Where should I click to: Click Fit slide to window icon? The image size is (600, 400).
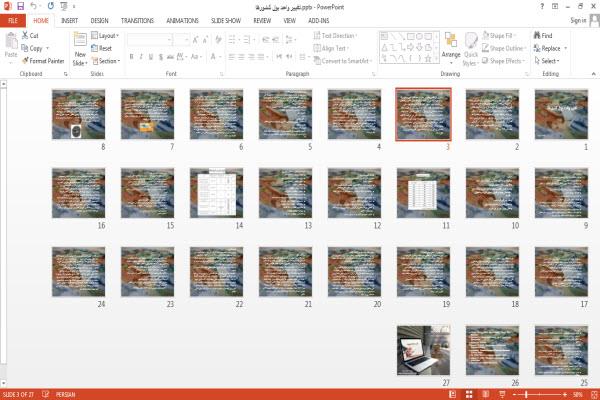tap(594, 394)
